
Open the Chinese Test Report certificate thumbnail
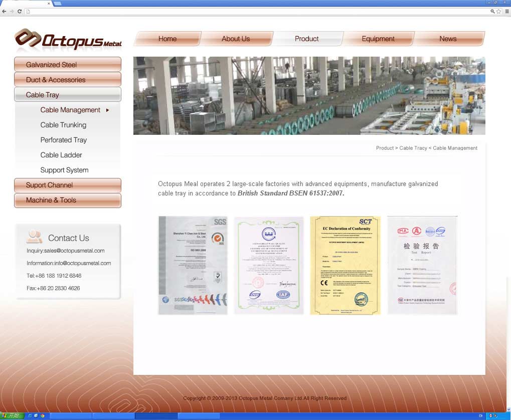coord(423,265)
